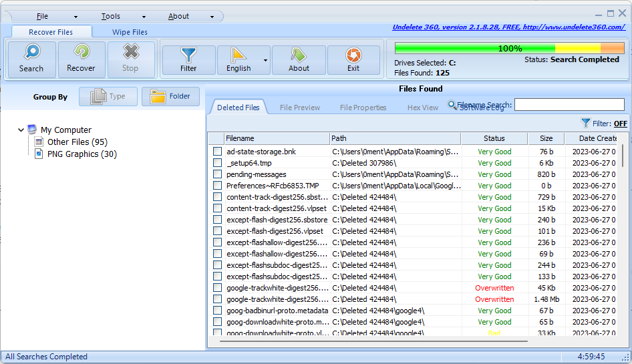Switch to the Wipe Files tab
This screenshot has width=632, height=364.
130,32
